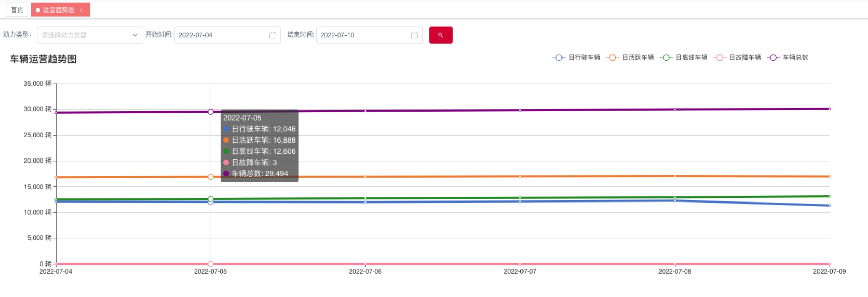
Task: Click green 日离线车辆 point on 2022-07-05
Action: coord(211,199)
